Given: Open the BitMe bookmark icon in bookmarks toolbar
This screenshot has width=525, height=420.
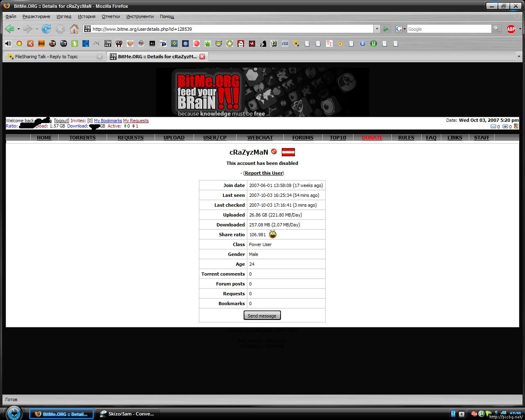Looking at the screenshot, I should 108,43.
